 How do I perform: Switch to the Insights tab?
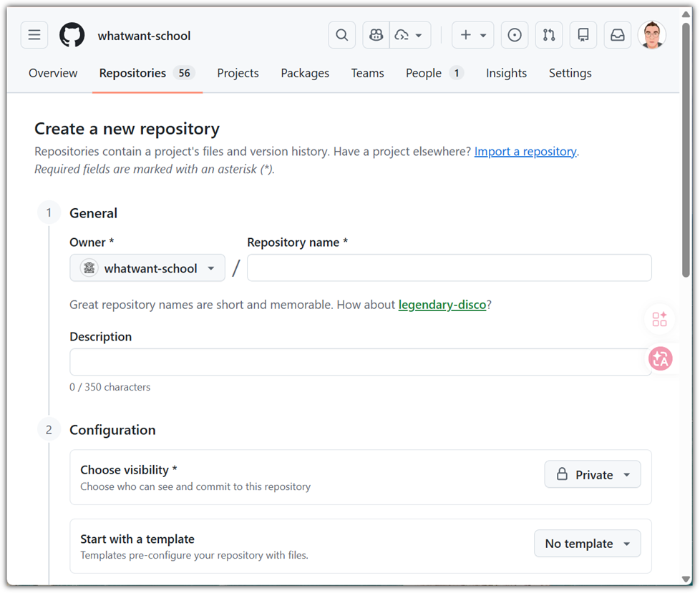[x=506, y=73]
